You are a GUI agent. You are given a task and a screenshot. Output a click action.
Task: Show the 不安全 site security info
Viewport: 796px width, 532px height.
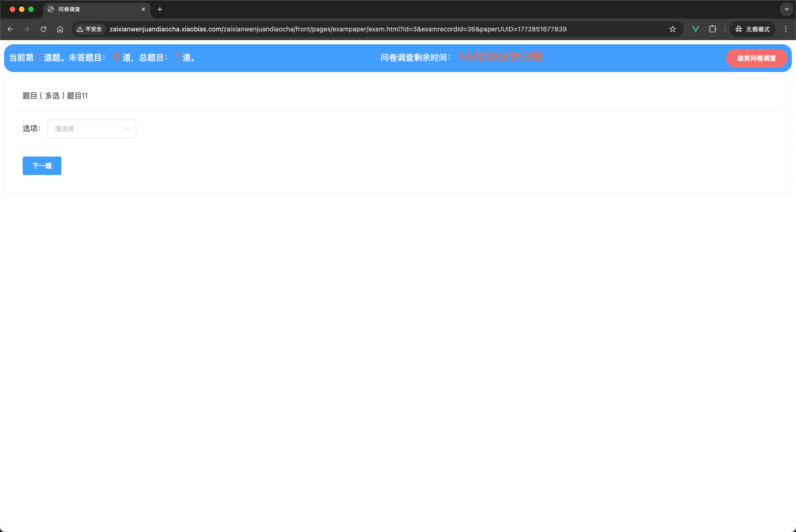90,29
